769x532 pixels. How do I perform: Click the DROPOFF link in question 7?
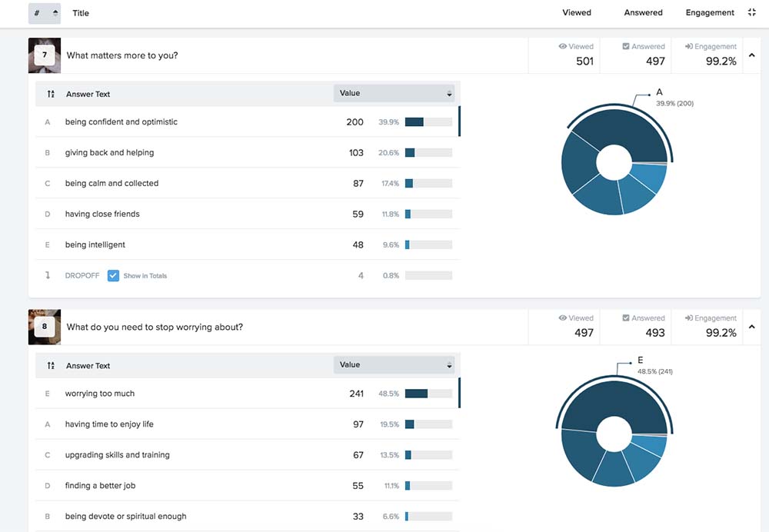82,275
